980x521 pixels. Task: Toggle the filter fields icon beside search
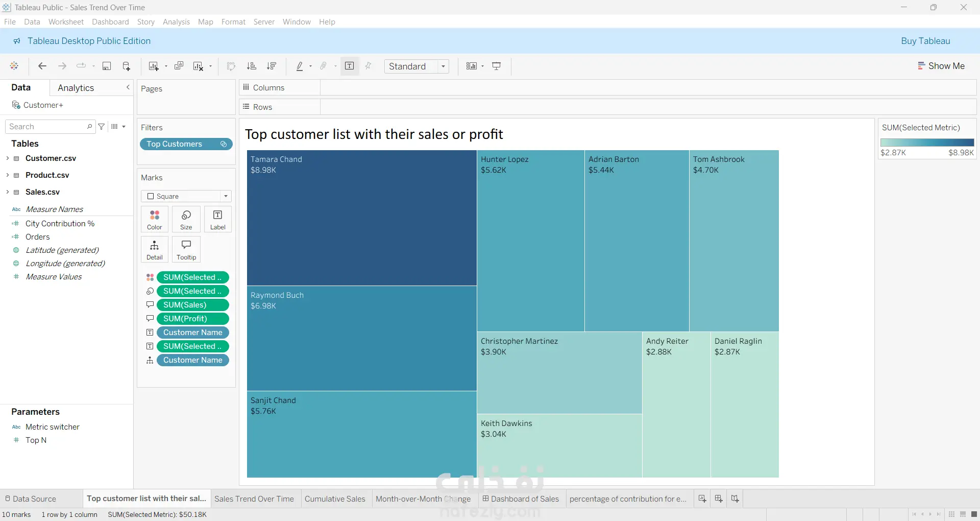pyautogui.click(x=102, y=127)
